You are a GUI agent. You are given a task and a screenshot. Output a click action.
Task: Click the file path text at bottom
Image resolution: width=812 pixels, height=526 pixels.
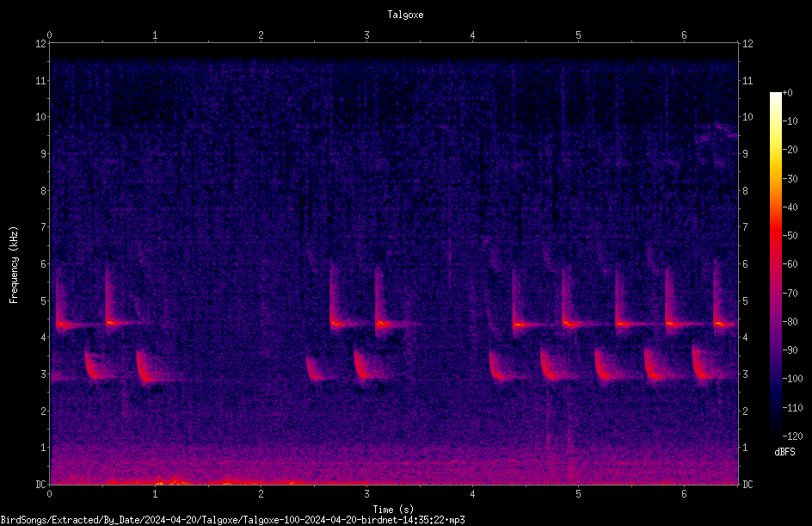[x=232, y=520]
